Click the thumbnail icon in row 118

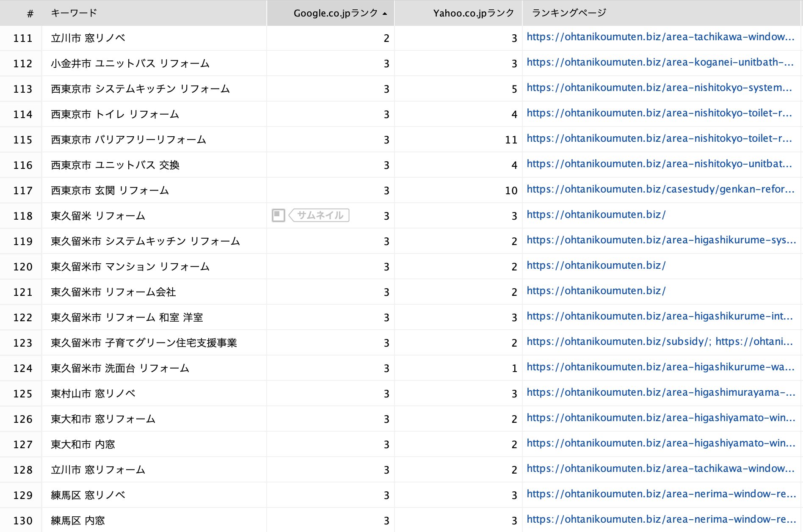278,215
